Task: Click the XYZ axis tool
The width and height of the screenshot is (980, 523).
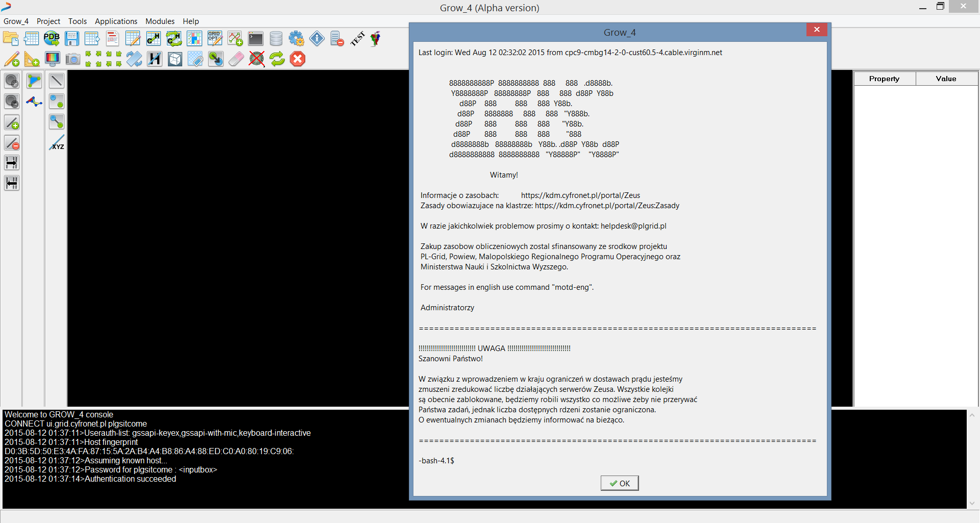Action: pyautogui.click(x=57, y=142)
